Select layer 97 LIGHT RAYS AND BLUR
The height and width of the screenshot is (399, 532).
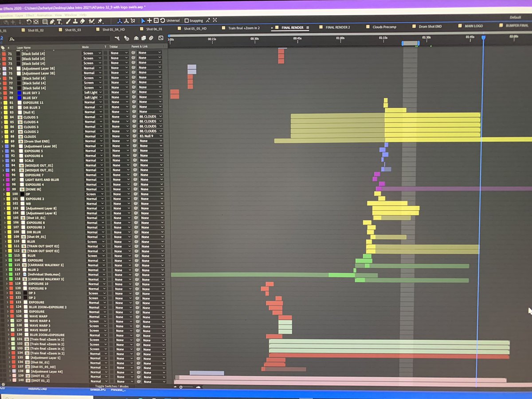42,180
